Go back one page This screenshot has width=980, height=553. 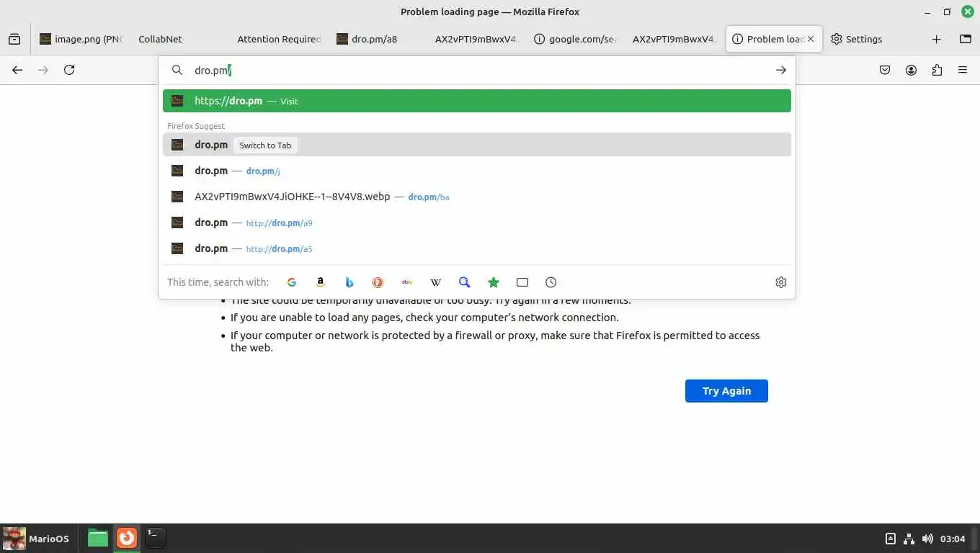[x=17, y=70]
